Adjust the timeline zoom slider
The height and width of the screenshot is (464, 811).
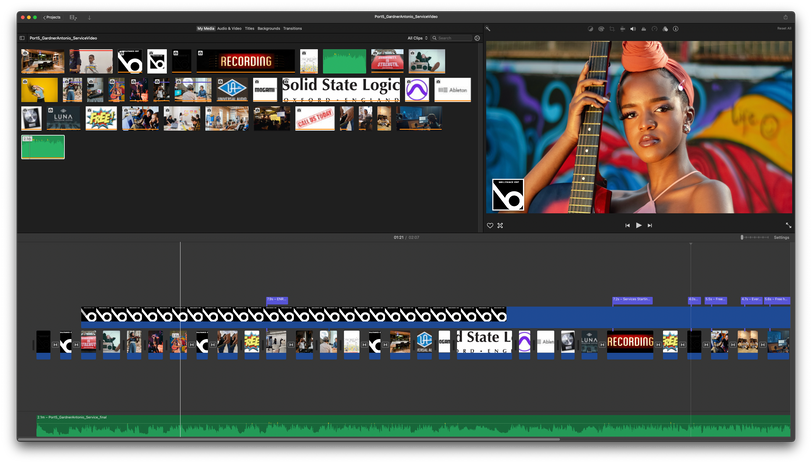point(754,237)
